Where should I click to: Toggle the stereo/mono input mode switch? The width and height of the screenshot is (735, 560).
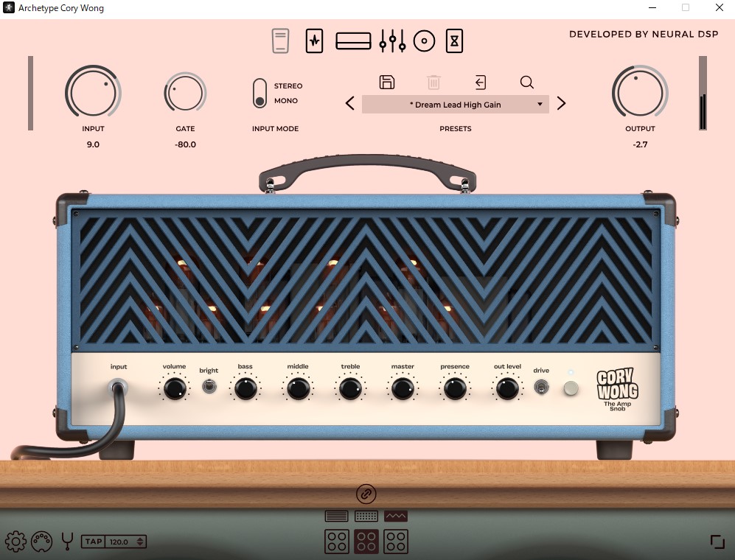(259, 94)
